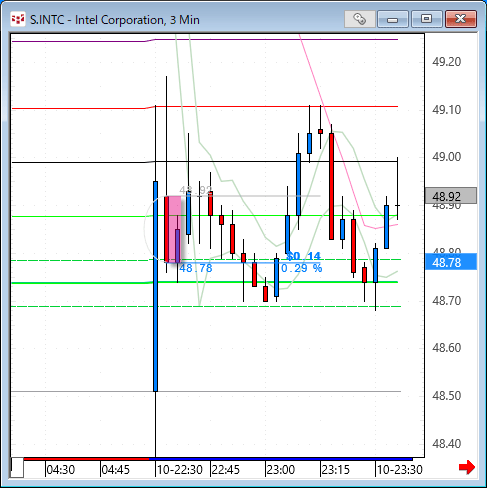Click the blue 48.78 label on chart
Viewport: 487px width, 488px height.
tap(196, 268)
